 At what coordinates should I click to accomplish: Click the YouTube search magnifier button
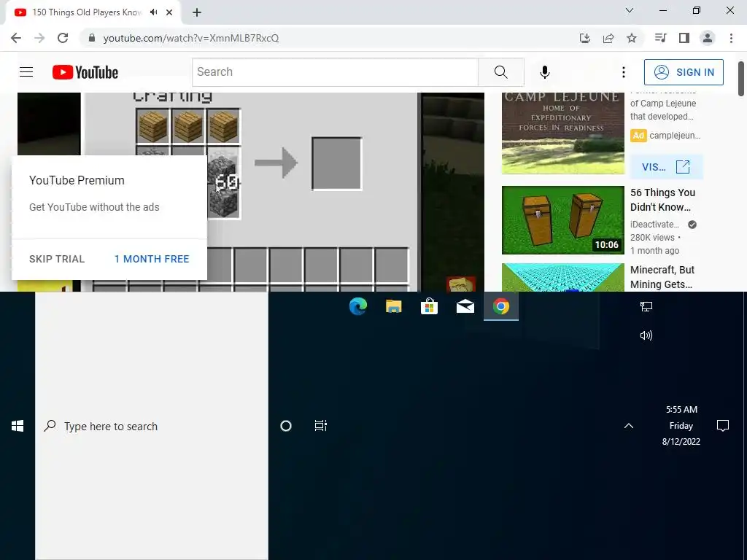pos(500,72)
